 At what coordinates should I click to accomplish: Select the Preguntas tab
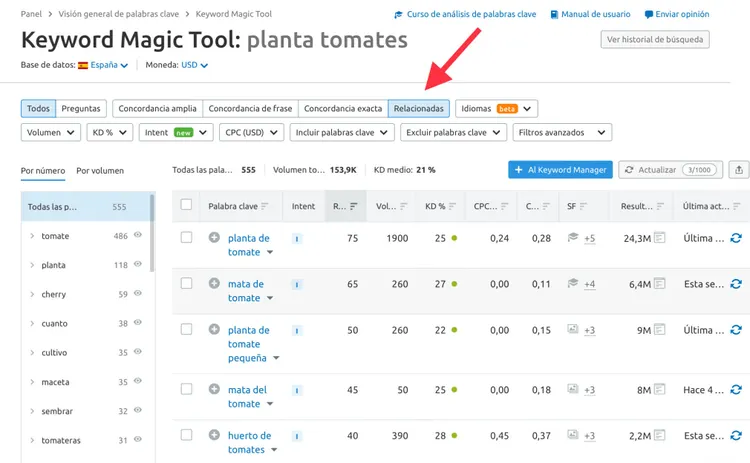(x=81, y=109)
